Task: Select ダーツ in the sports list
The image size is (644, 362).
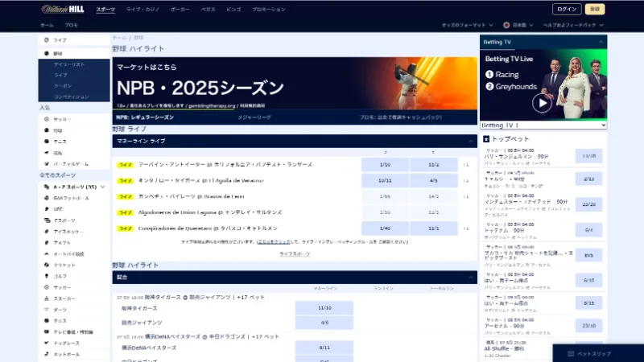Action: tap(74, 310)
